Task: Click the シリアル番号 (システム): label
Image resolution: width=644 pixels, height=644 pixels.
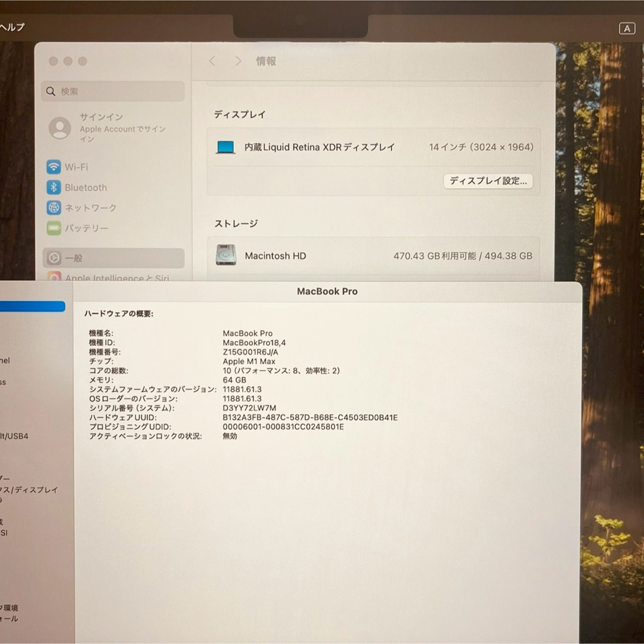Action: point(132,408)
